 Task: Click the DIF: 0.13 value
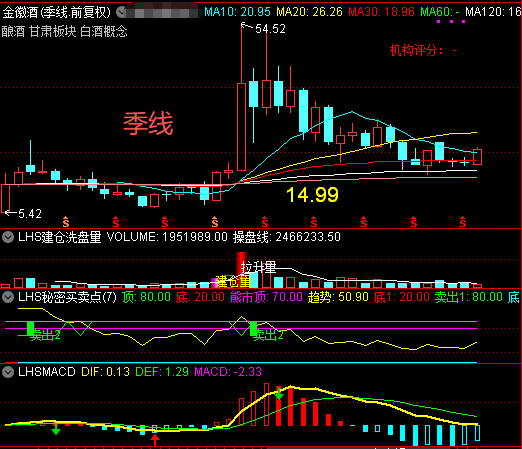click(x=105, y=372)
